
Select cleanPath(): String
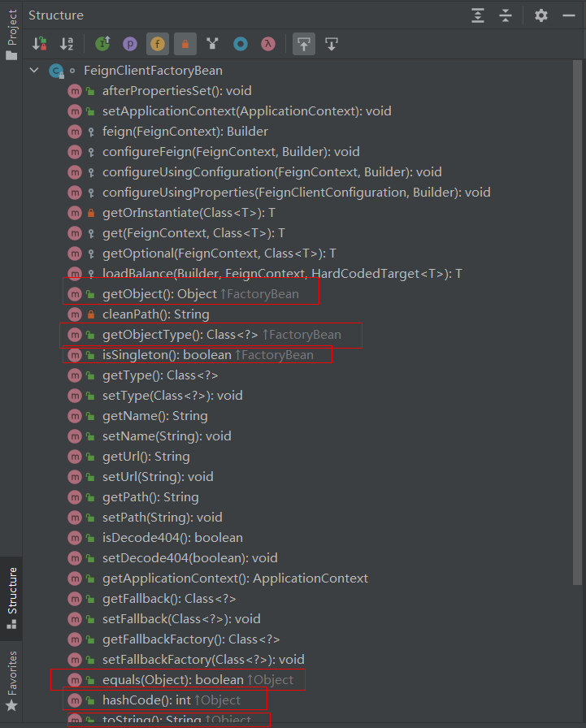(x=155, y=314)
